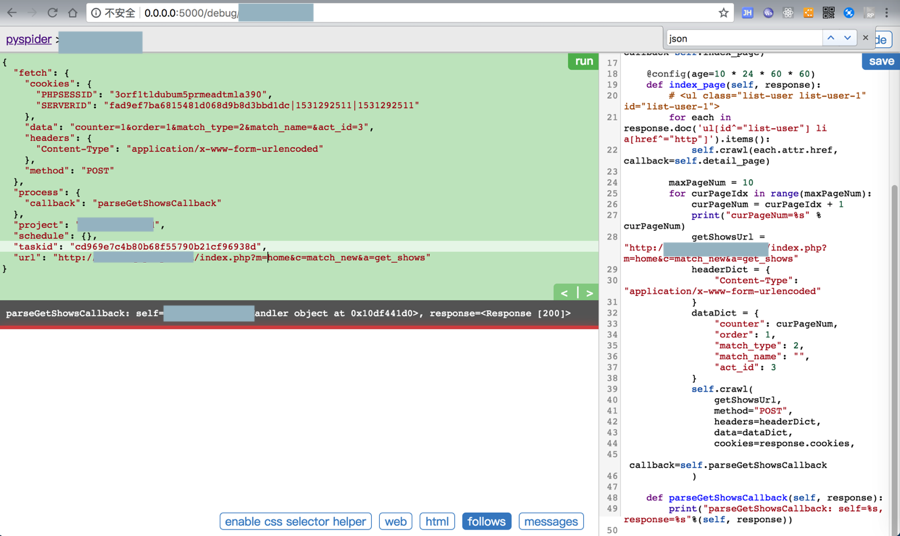Go to previous find match for json
This screenshot has width=900, height=536.
click(x=830, y=38)
